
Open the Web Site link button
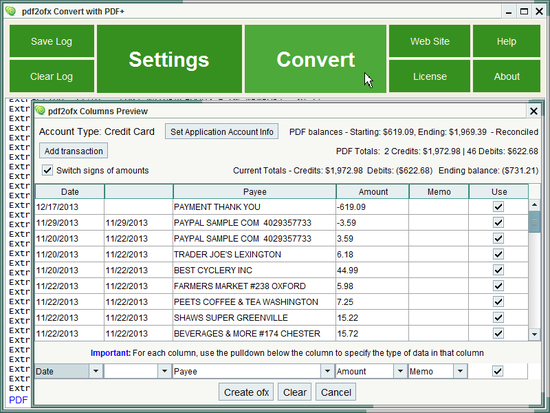pos(430,41)
